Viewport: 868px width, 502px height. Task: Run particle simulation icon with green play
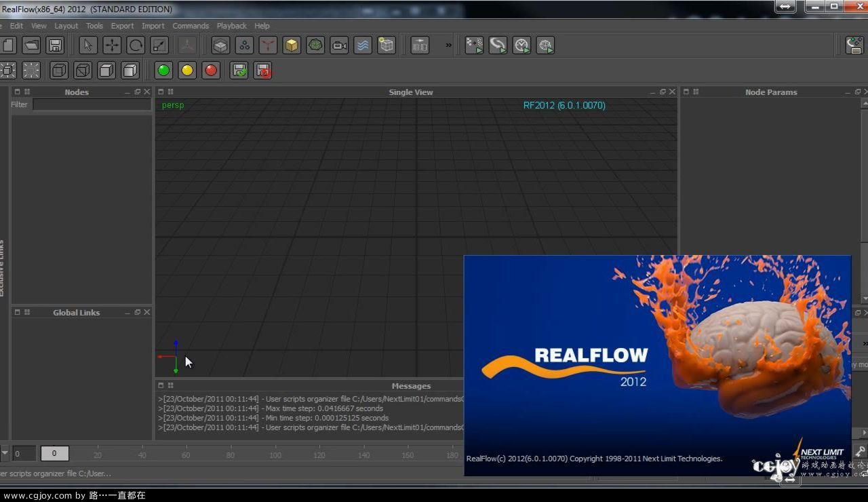coord(474,45)
